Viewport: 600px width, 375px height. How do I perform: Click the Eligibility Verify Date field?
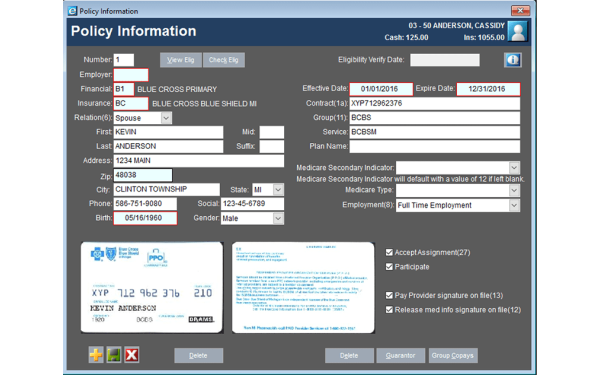point(445,60)
